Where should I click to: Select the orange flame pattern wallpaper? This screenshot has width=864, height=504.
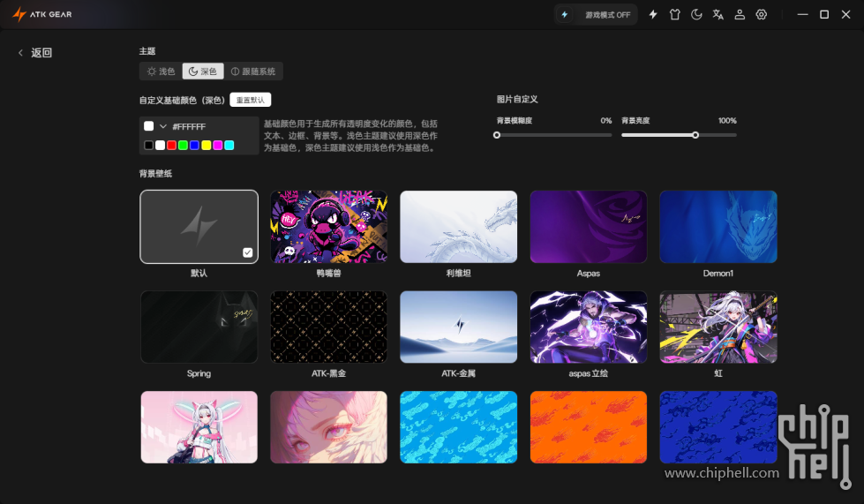(x=589, y=427)
